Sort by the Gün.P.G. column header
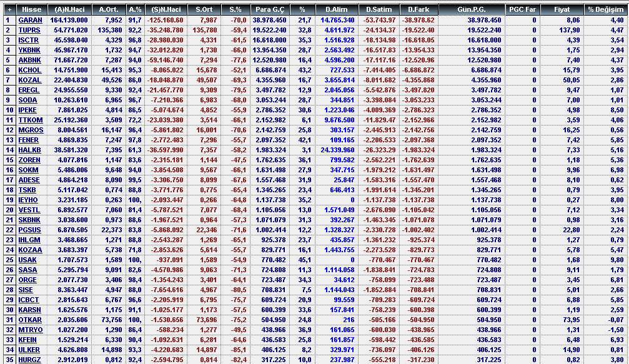629x364 pixels. [472, 10]
